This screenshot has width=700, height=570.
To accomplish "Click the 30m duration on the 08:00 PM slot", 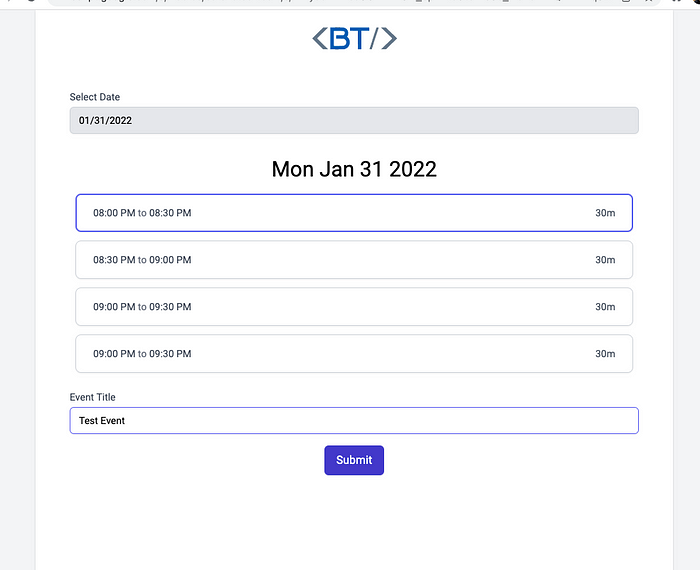I will [605, 213].
